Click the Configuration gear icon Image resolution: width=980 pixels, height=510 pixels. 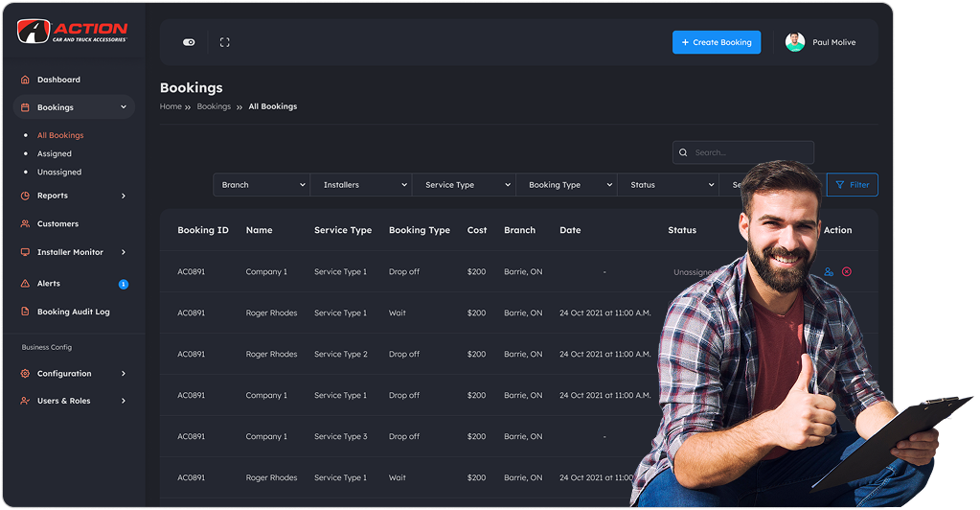(x=25, y=374)
